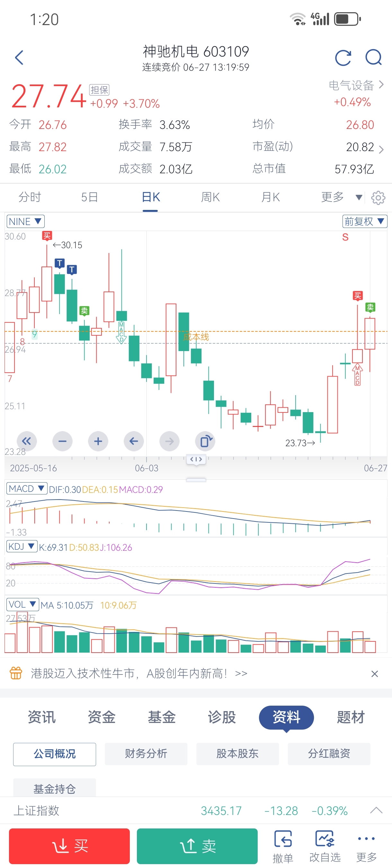This screenshot has width=392, height=868.
Task: Tap the red S marker at chart top
Action: [345, 237]
